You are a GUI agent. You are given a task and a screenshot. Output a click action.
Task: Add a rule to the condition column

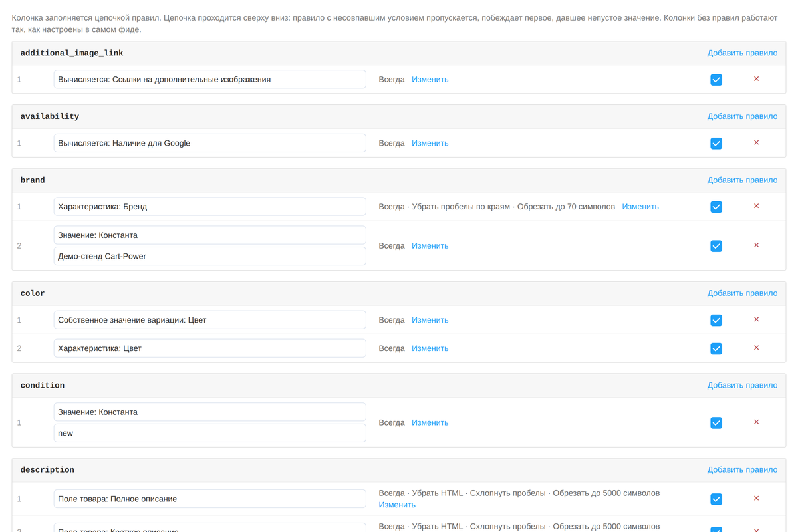coord(742,386)
